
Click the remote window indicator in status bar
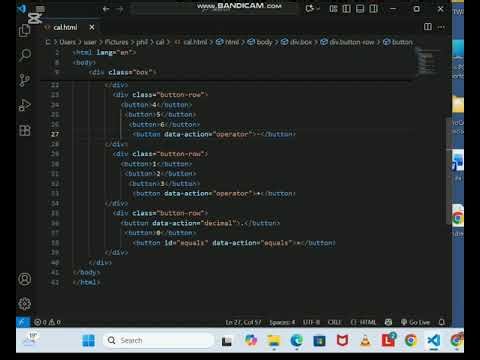point(23,322)
